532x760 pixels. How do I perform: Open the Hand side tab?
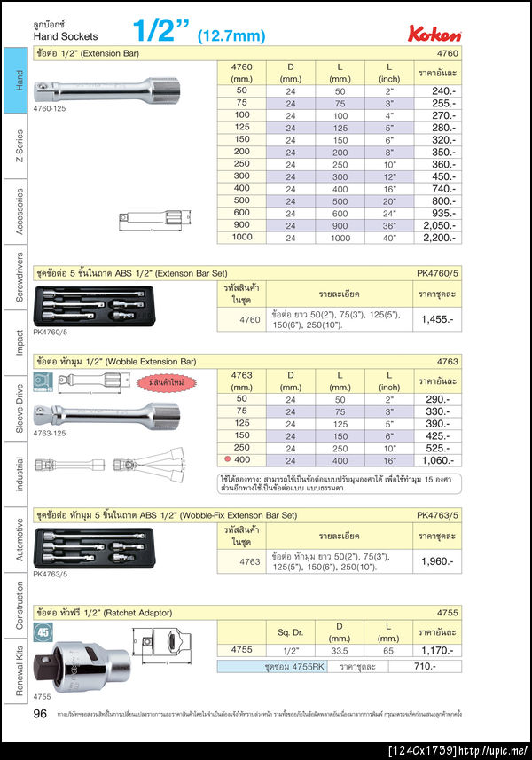point(16,80)
